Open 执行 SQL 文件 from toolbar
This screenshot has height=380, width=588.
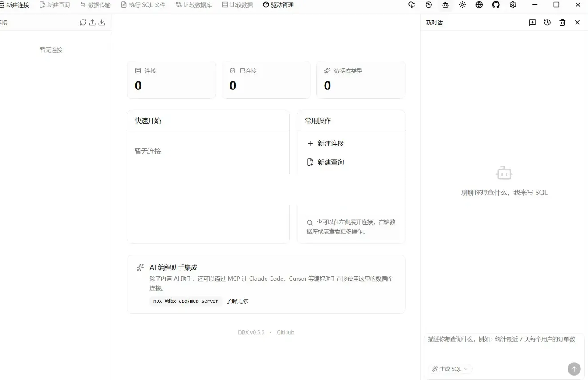[x=143, y=5]
